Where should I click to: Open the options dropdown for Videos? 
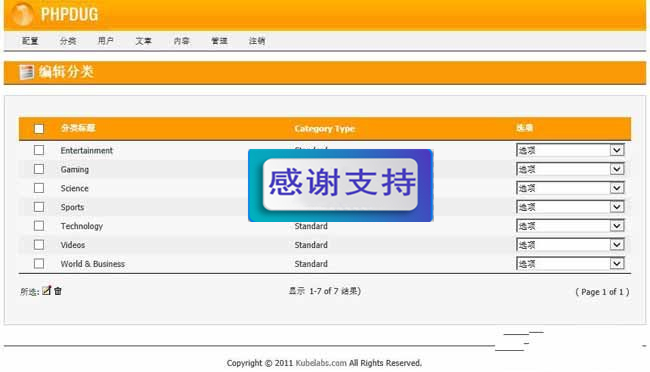pos(570,245)
